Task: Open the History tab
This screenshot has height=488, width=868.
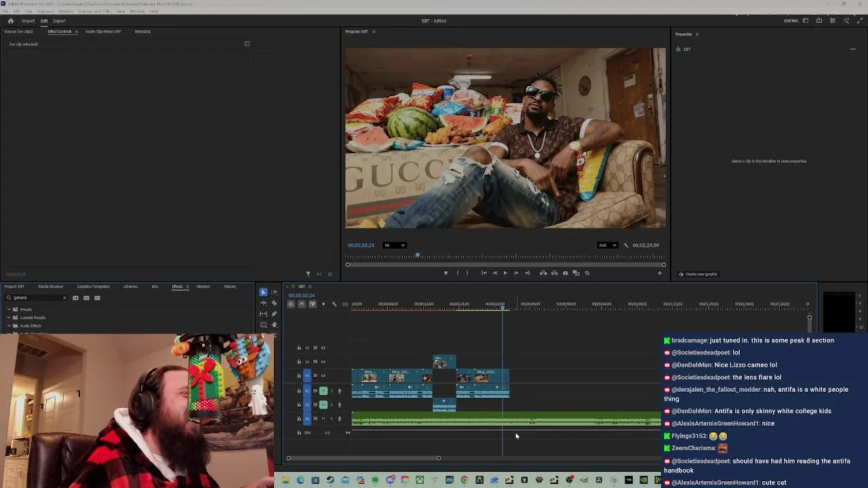Action: pyautogui.click(x=230, y=287)
